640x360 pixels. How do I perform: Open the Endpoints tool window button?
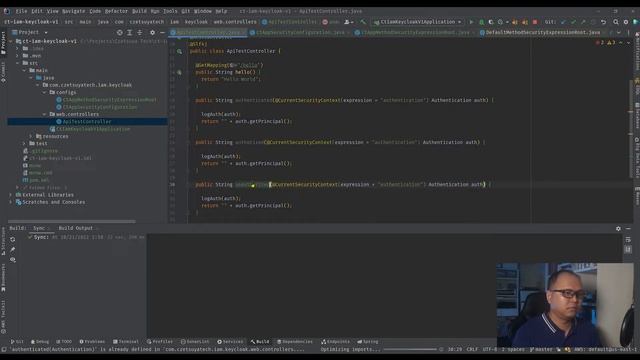click(336, 342)
